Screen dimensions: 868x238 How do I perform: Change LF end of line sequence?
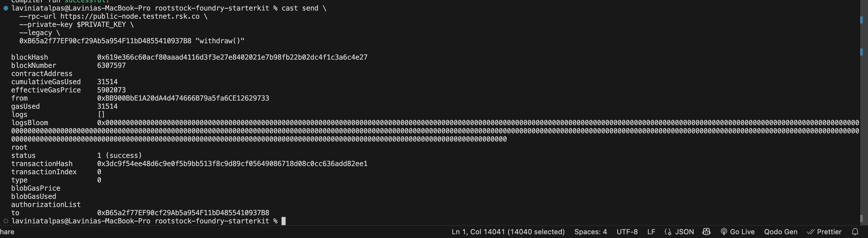(x=651, y=232)
